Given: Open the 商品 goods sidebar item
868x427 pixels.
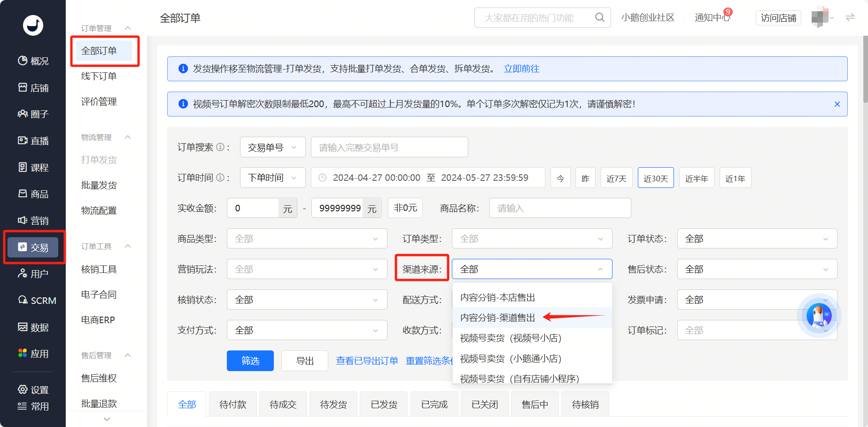Looking at the screenshot, I should click(x=33, y=194).
